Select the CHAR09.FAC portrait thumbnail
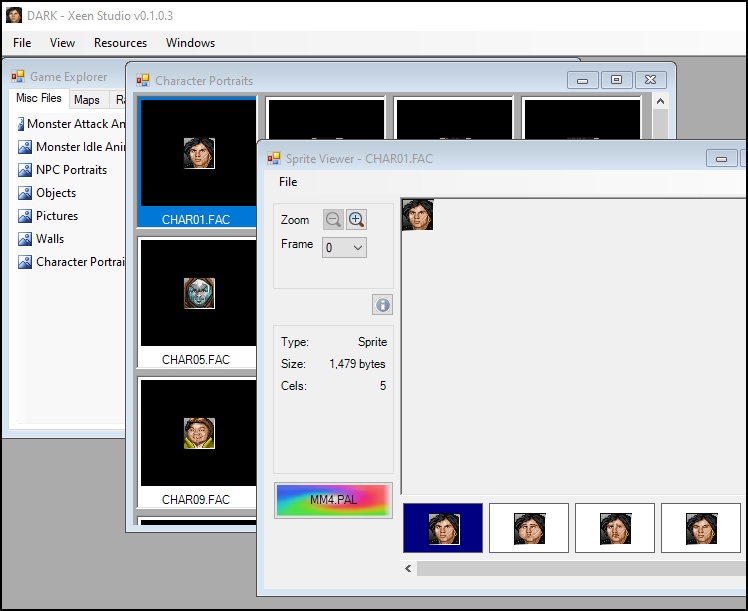748x611 pixels. [x=197, y=442]
